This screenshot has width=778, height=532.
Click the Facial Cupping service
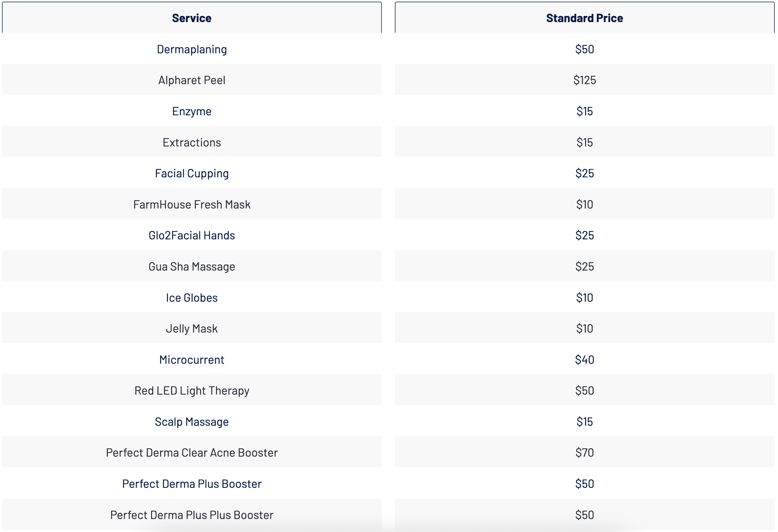[x=192, y=173]
